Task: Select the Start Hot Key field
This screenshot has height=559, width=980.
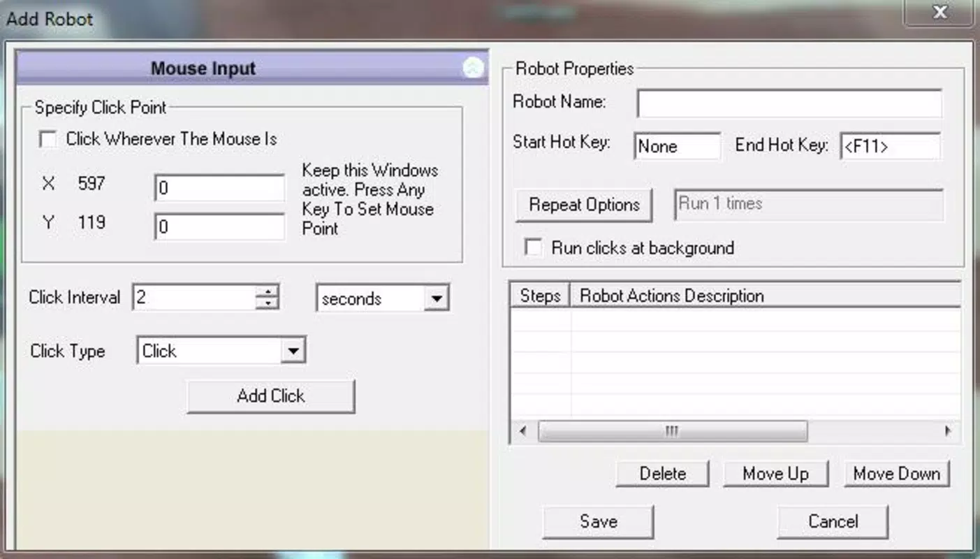Action: (x=677, y=146)
